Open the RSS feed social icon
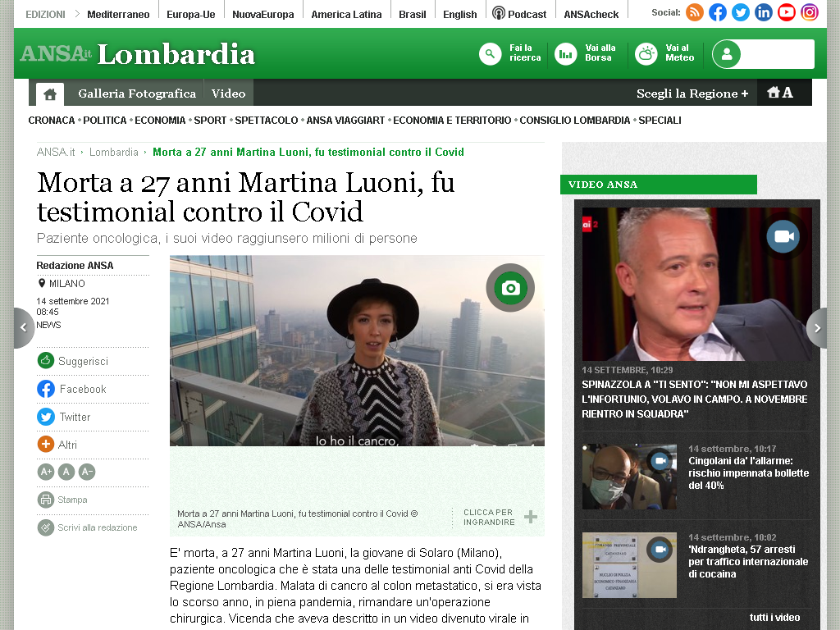 [695, 12]
